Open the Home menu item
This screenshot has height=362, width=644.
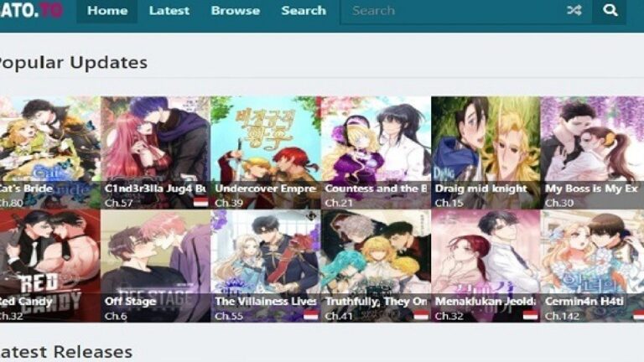point(107,11)
